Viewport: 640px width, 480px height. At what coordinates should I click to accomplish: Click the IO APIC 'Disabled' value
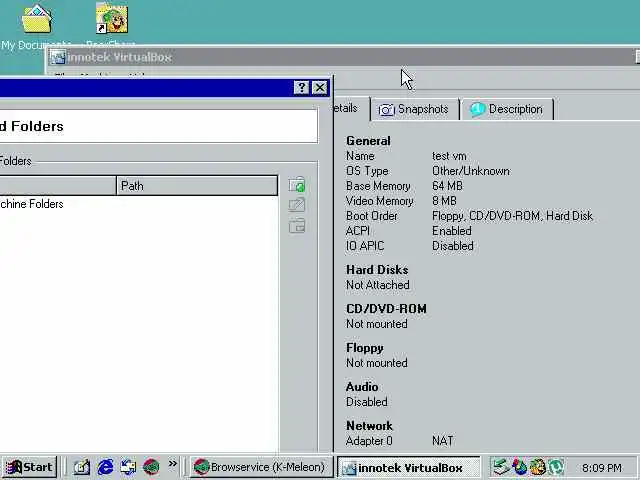tap(453, 246)
